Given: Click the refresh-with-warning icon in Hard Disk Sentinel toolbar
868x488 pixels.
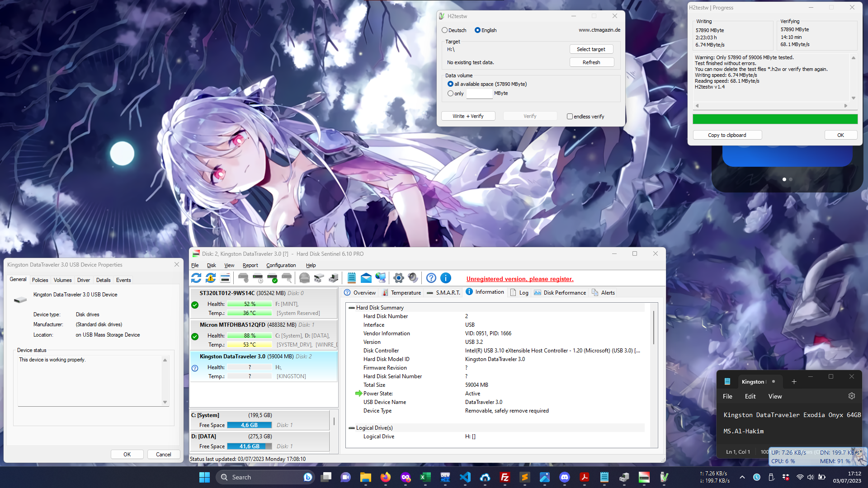Looking at the screenshot, I should pos(211,278).
